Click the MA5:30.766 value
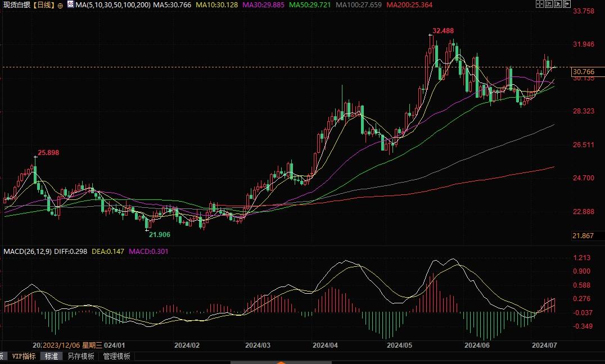Screen dimensions: 605x364 172,5
